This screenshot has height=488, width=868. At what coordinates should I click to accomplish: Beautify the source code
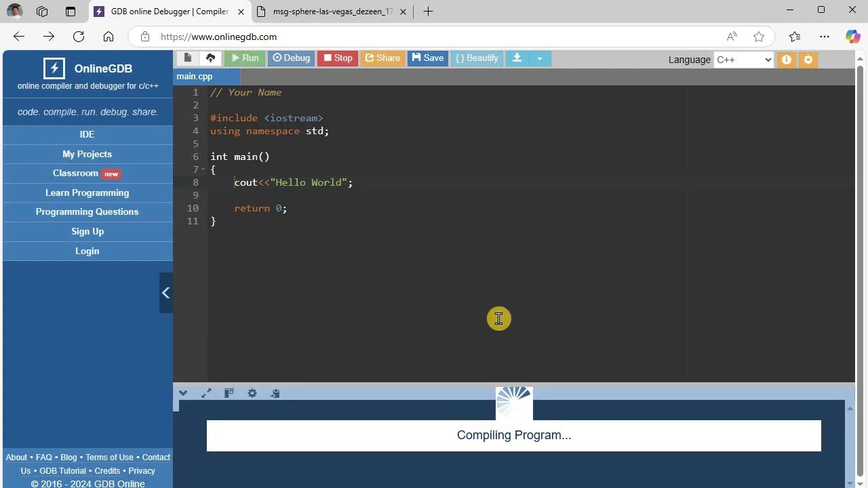coord(477,58)
